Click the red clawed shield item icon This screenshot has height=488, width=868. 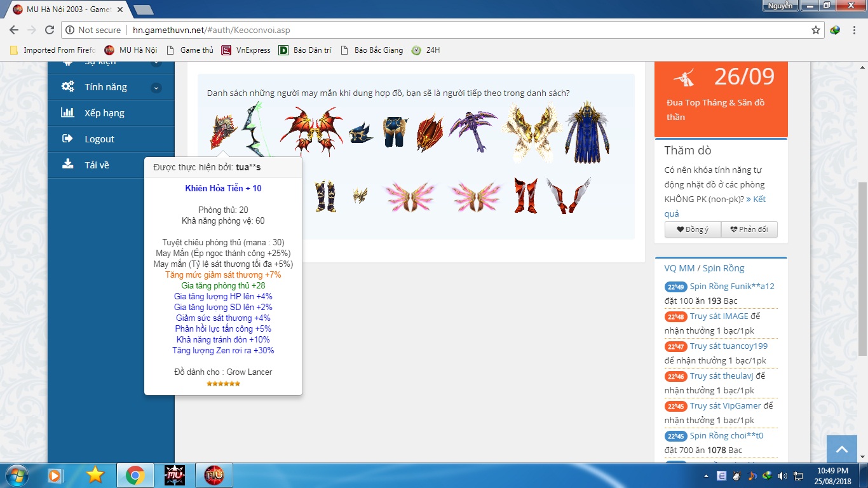click(x=430, y=132)
